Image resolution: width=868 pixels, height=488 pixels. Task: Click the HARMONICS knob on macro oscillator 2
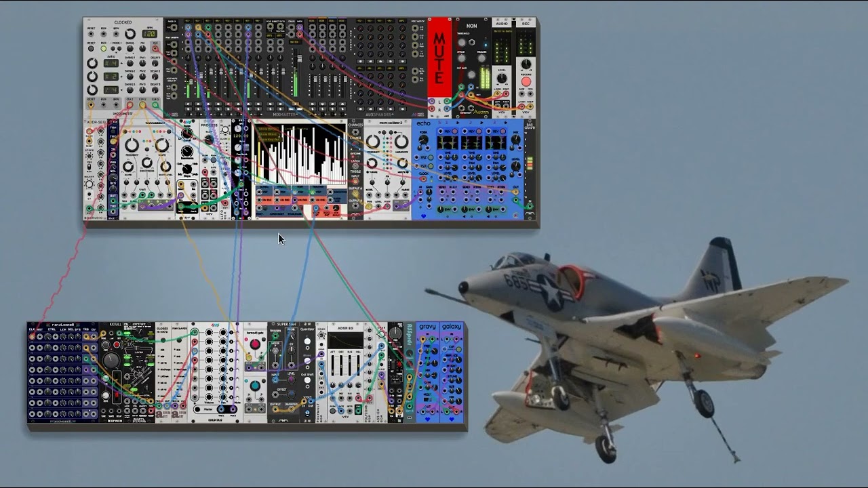[x=401, y=142]
